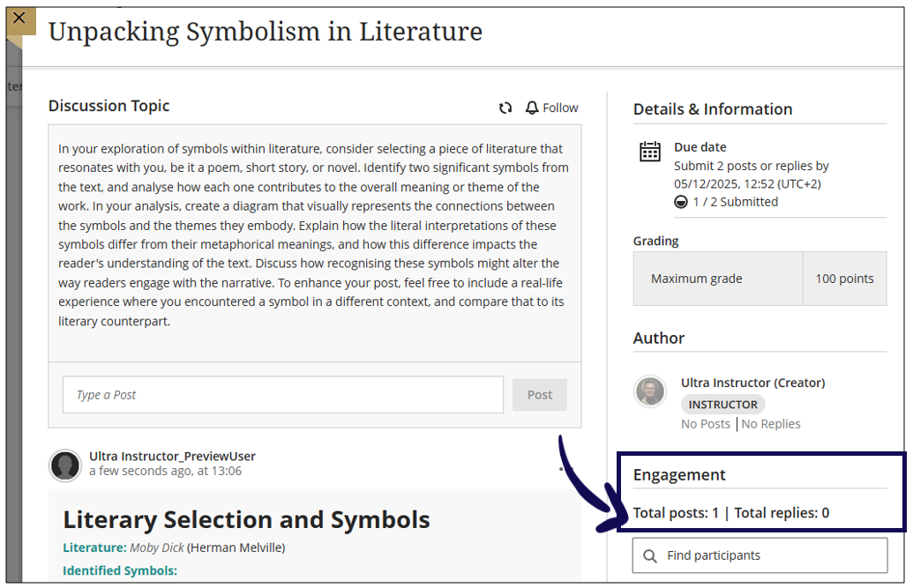Close the discussion panel with the X

click(19, 19)
